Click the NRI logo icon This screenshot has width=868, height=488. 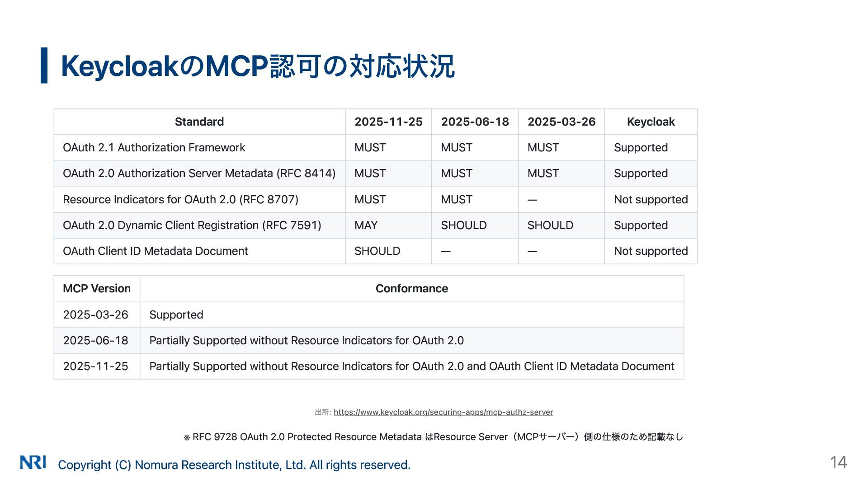coord(33,462)
